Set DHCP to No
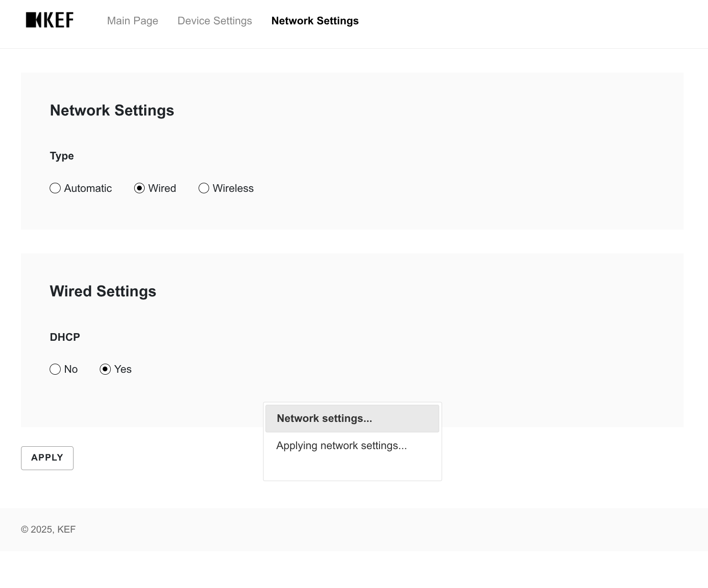 point(55,369)
